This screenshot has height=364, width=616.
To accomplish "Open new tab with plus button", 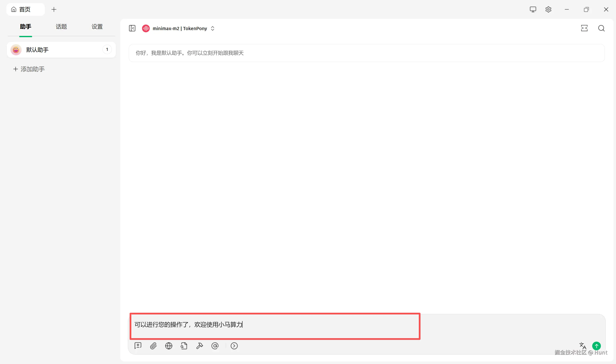I will click(x=54, y=9).
